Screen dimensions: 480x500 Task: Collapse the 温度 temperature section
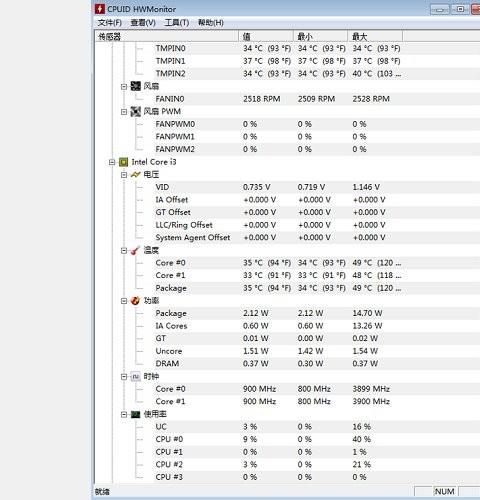point(124,251)
